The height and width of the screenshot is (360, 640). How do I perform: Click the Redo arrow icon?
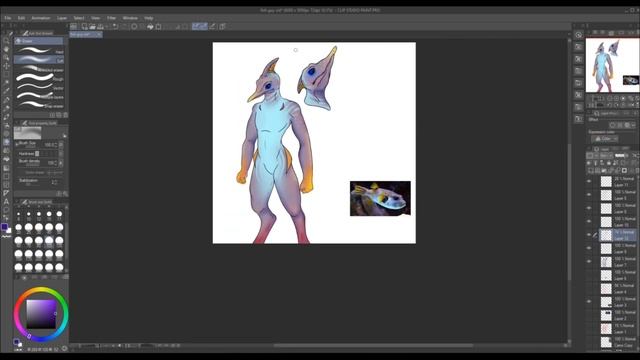[x=124, y=27]
